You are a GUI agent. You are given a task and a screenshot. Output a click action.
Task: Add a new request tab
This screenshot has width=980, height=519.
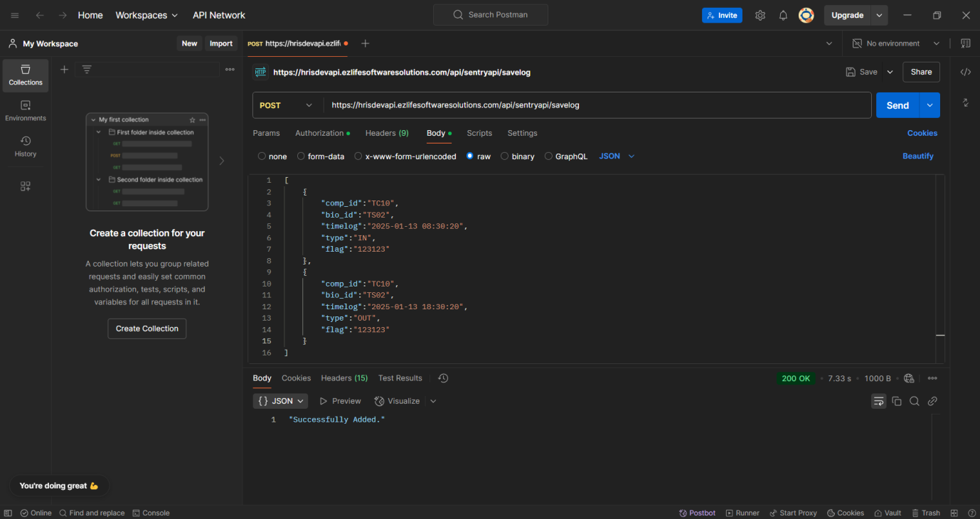pos(365,43)
